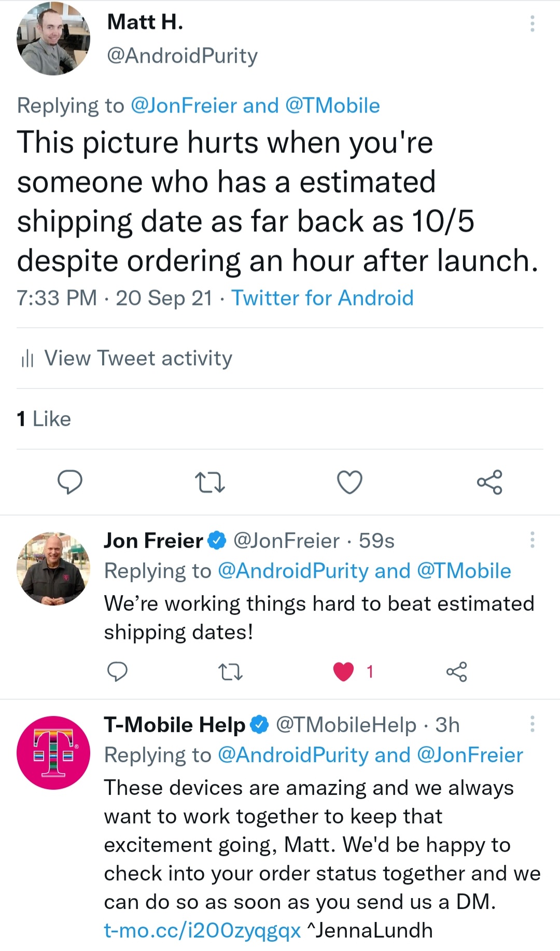Image resolution: width=560 pixels, height=951 pixels.
Task: Unlike Jon Freier's reply with red heart
Action: click(x=343, y=672)
